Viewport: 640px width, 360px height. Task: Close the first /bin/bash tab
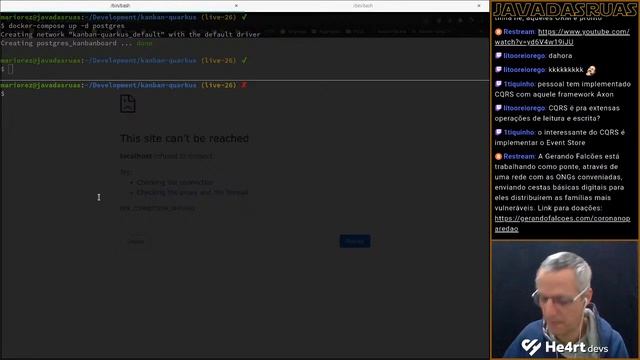point(236,6)
